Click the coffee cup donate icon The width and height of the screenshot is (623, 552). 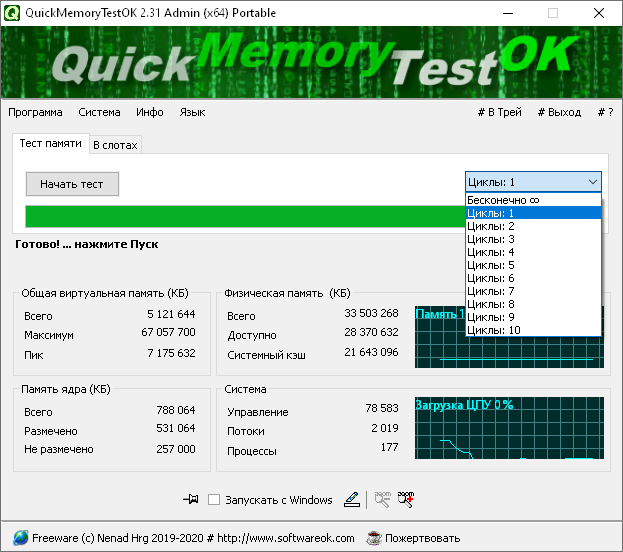point(374,538)
